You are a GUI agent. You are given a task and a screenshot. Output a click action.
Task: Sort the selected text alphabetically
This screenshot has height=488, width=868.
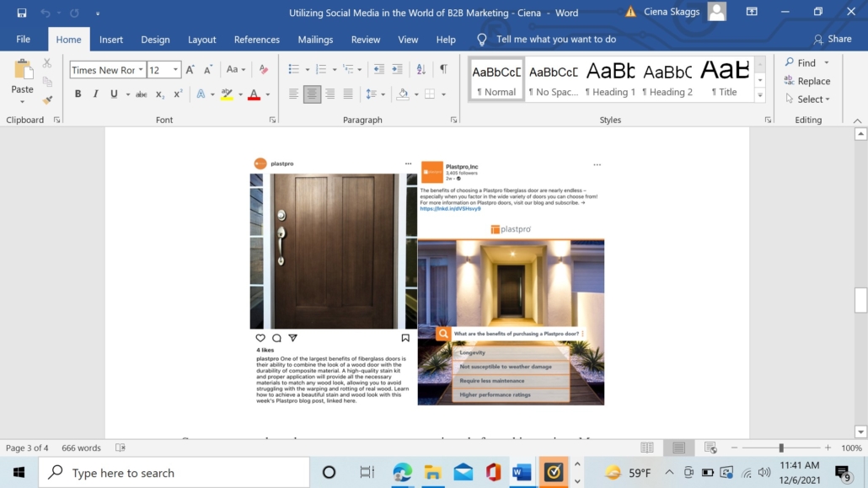pos(421,69)
